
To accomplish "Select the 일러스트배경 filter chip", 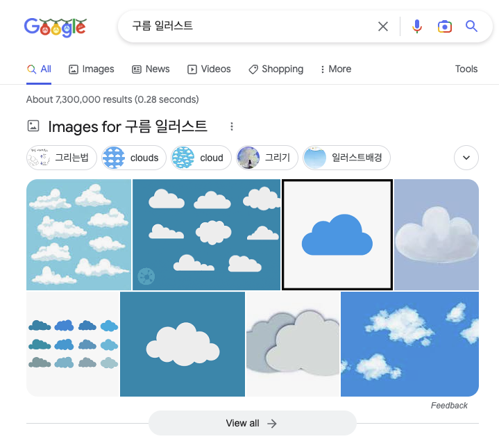I will [346, 158].
